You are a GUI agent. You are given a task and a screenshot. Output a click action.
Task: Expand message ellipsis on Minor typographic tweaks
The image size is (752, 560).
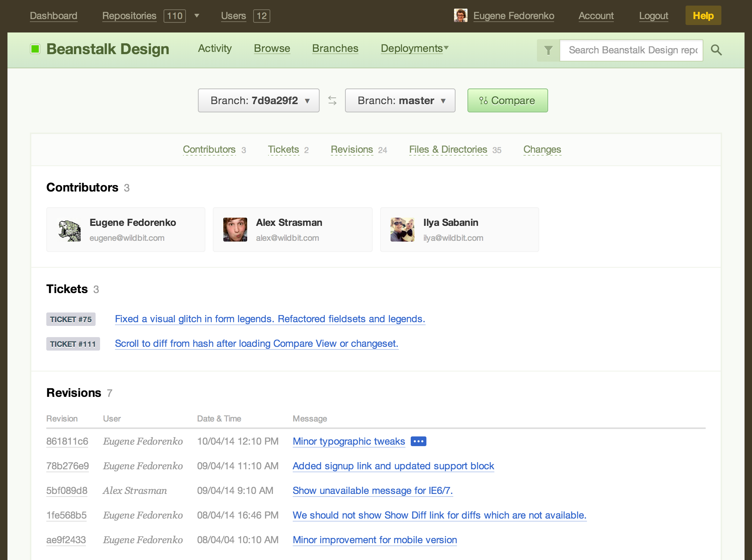click(418, 441)
